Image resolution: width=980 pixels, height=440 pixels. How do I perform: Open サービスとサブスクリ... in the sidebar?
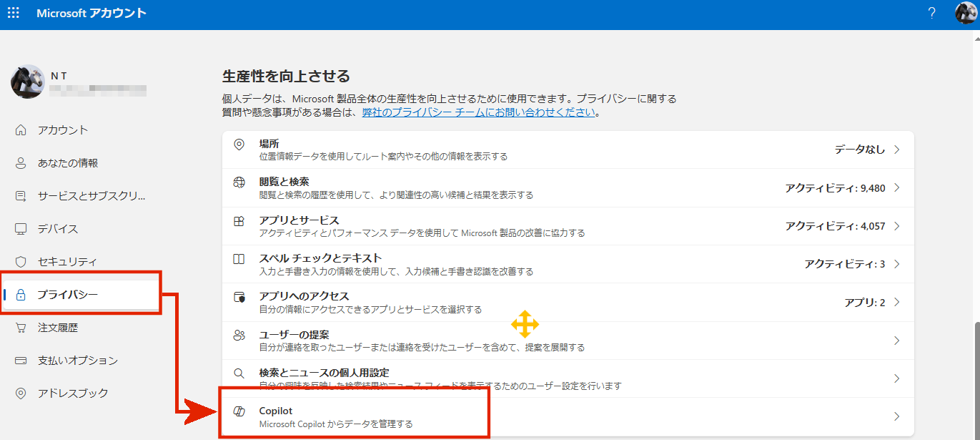pyautogui.click(x=91, y=196)
